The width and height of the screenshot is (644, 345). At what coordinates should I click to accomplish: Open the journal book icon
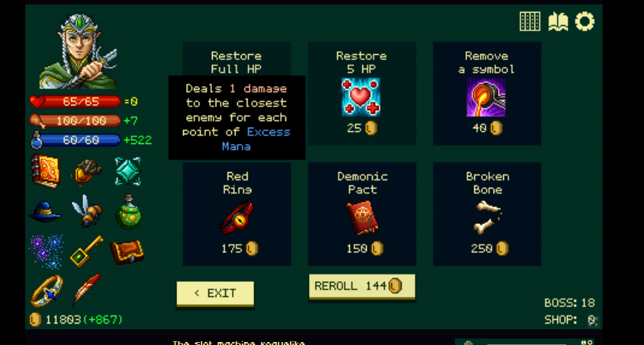pos(558,22)
